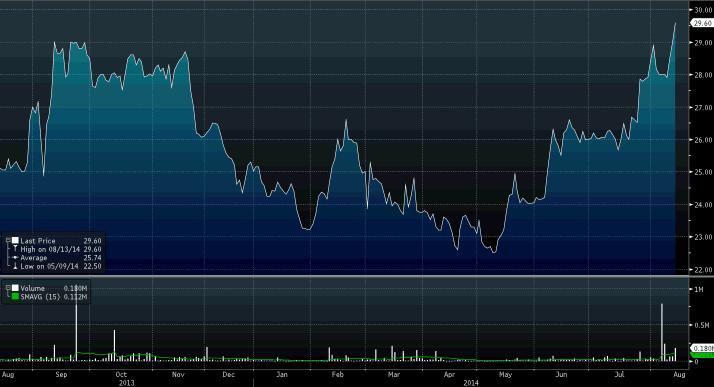
Task: Collapse the Last Price legend tree
Action: click(8, 240)
